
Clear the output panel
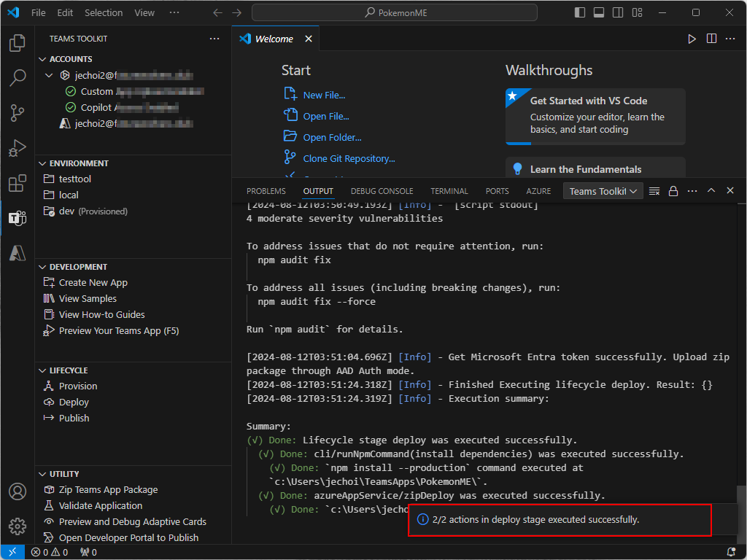654,191
